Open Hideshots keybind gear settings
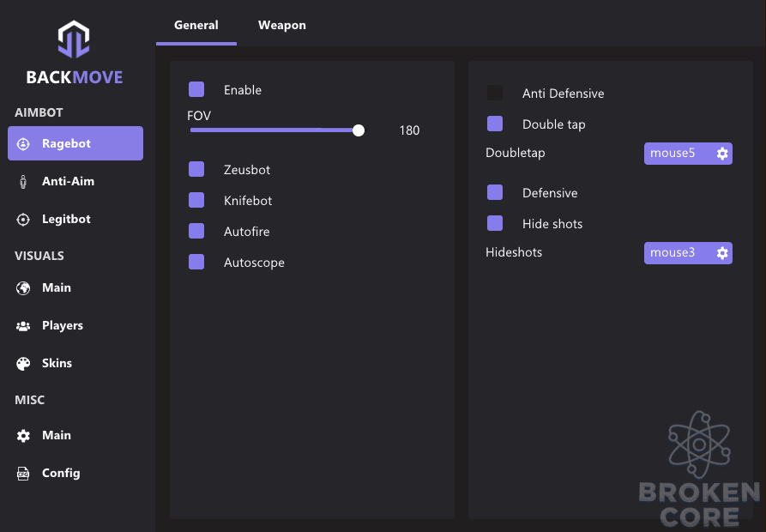This screenshot has height=532, width=766. tap(722, 252)
